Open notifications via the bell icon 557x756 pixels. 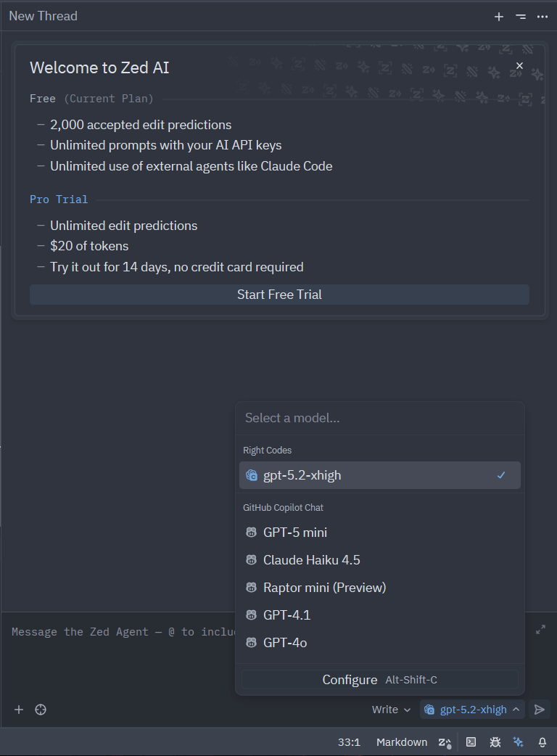tap(542, 741)
